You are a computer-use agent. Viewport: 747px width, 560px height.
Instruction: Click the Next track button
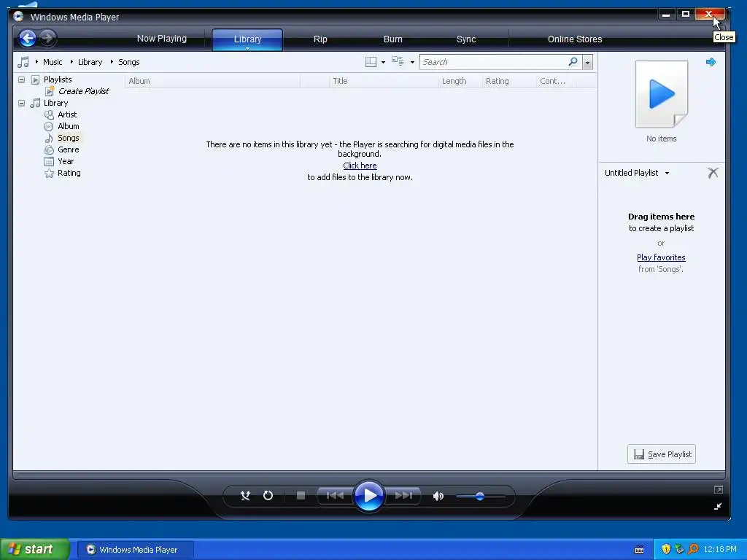pyautogui.click(x=403, y=496)
